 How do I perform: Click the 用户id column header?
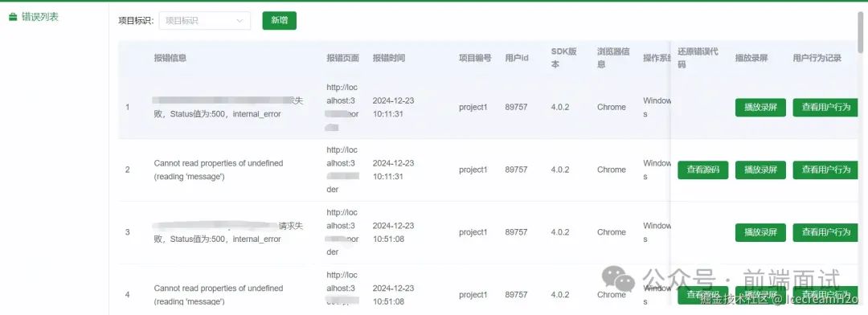click(x=517, y=58)
